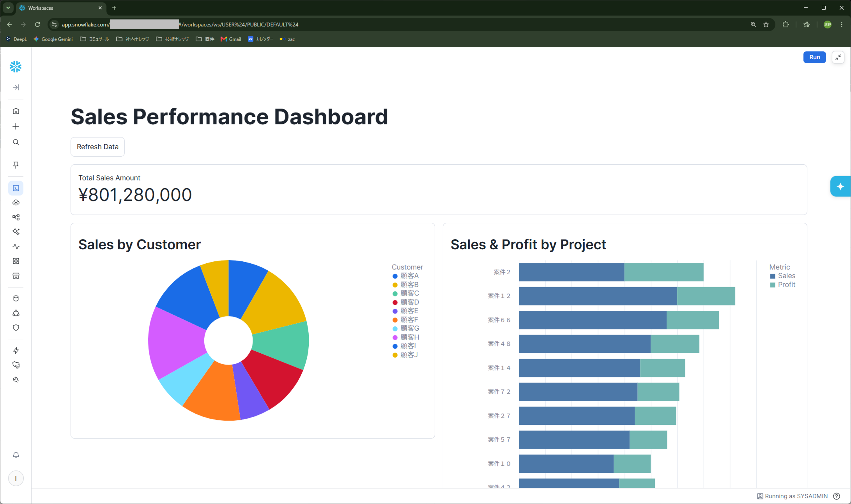This screenshot has width=851, height=504.
Task: Go to Home in sidebar
Action: [x=16, y=111]
